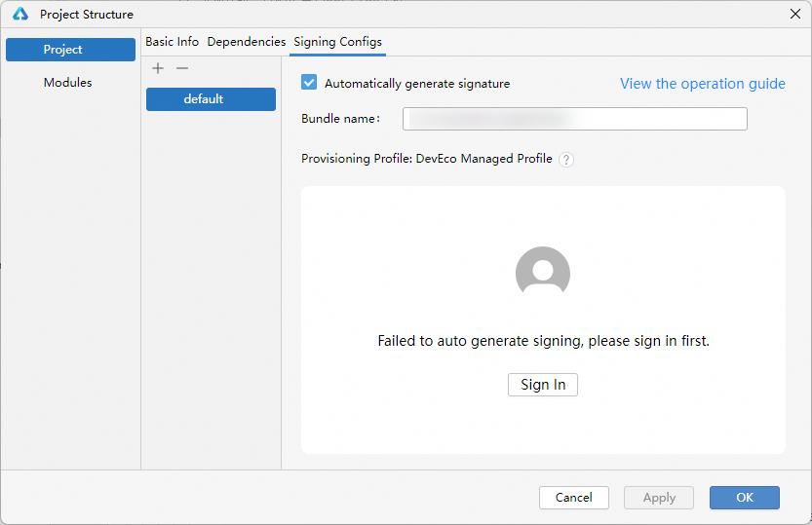Confirm with the OK button
This screenshot has height=525, width=812.
(x=744, y=498)
